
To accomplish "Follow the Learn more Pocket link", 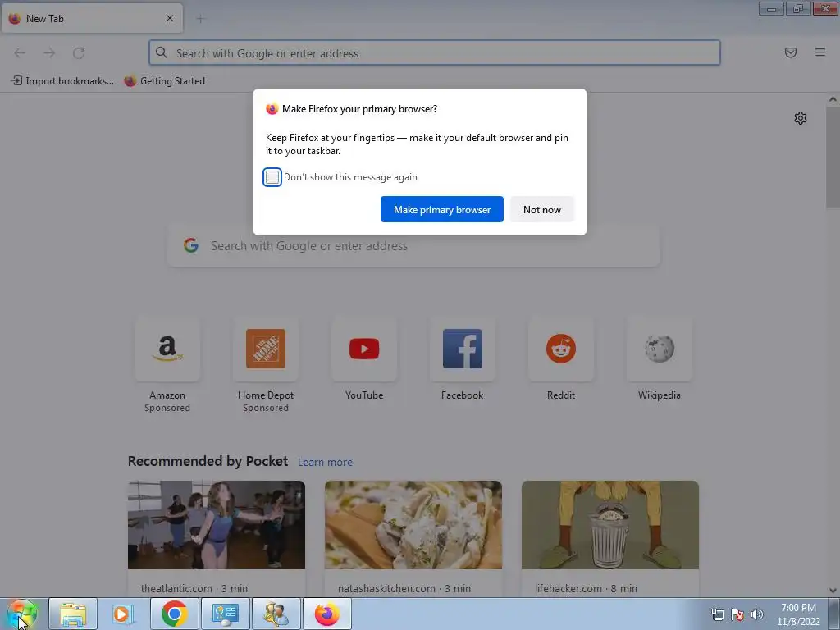I will pos(325,463).
